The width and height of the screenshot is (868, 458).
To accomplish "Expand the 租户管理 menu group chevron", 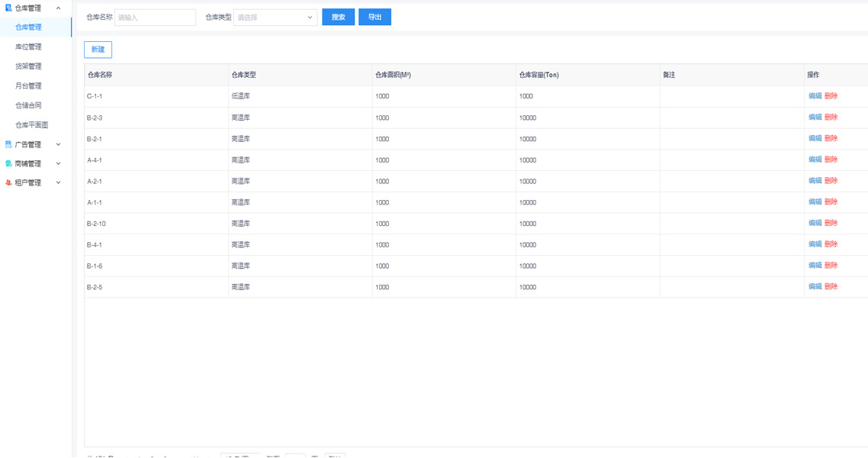I will click(x=58, y=182).
